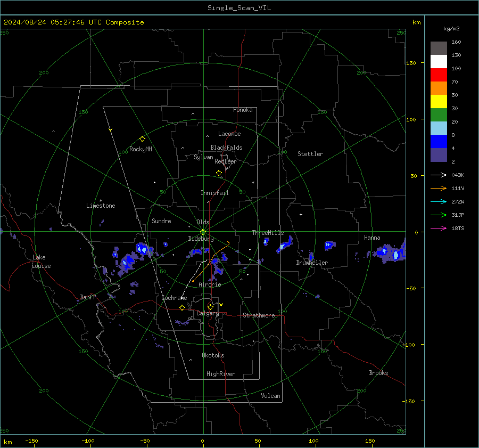The image size is (479, 448).
Task: Click the yellow 30–50 legend color block
Action: (439, 102)
